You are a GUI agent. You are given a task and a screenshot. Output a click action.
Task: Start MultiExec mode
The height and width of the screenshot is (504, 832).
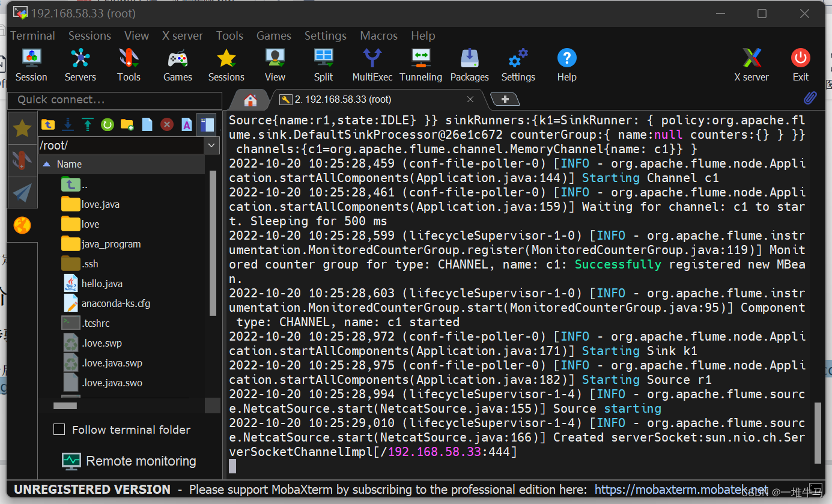click(x=372, y=63)
